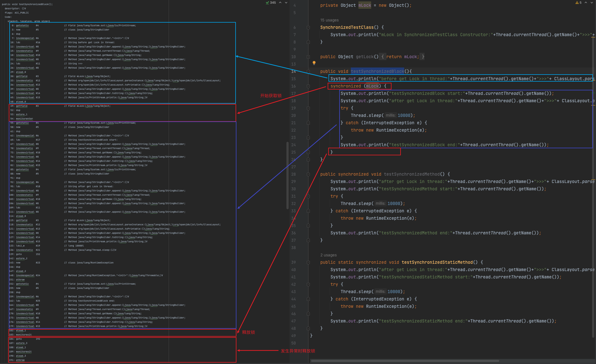The height and width of the screenshot is (364, 596).
Task: Open the 15 usages code vision link
Action: point(329,20)
